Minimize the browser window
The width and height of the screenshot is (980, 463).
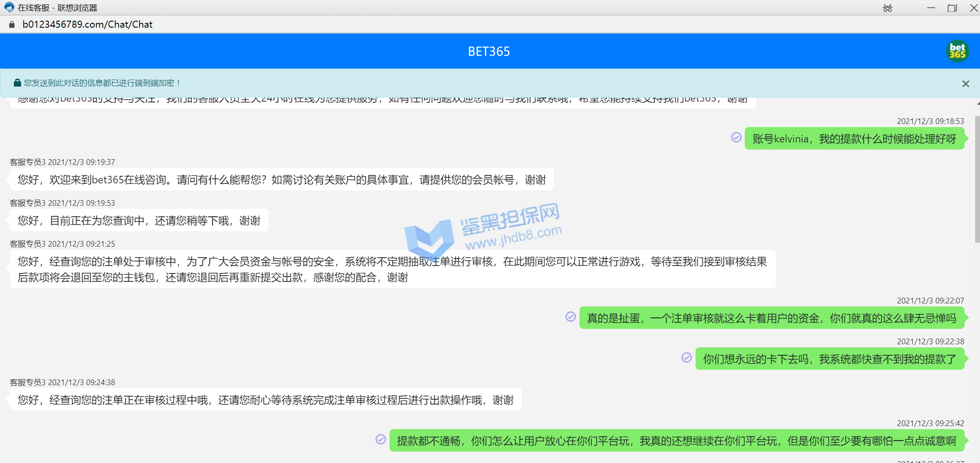pyautogui.click(x=931, y=8)
